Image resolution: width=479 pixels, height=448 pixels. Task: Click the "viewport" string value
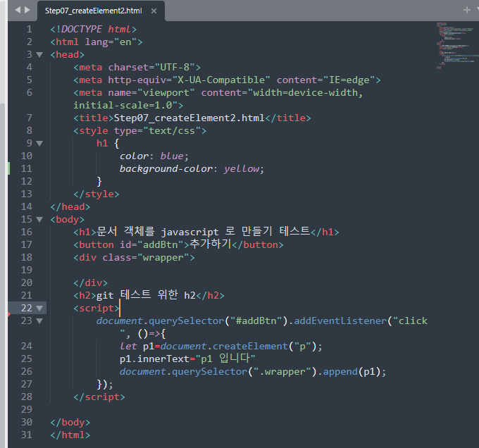[x=166, y=92]
